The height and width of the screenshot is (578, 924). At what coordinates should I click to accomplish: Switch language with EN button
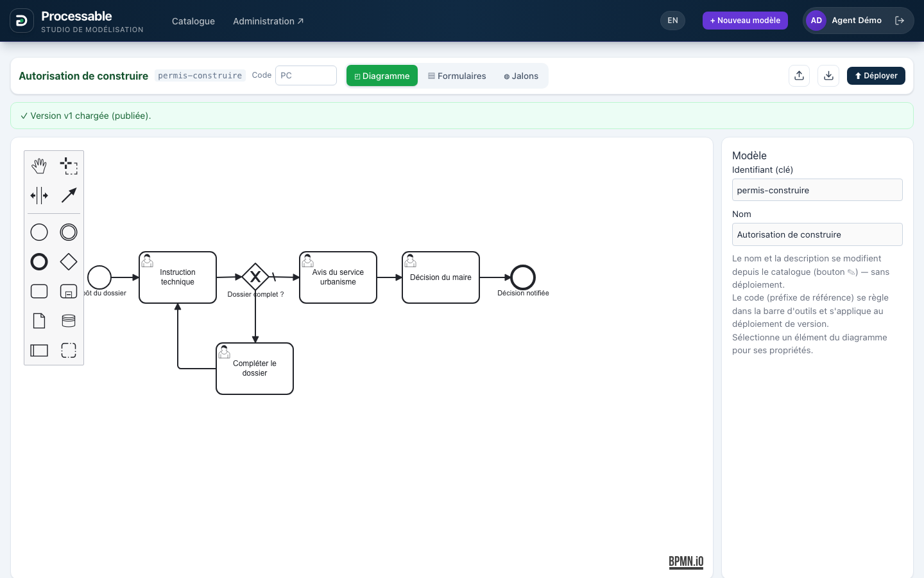pos(672,21)
